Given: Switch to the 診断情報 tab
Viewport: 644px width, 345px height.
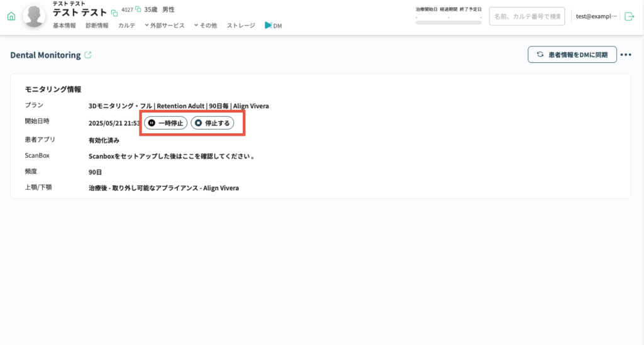Looking at the screenshot, I should [x=97, y=25].
